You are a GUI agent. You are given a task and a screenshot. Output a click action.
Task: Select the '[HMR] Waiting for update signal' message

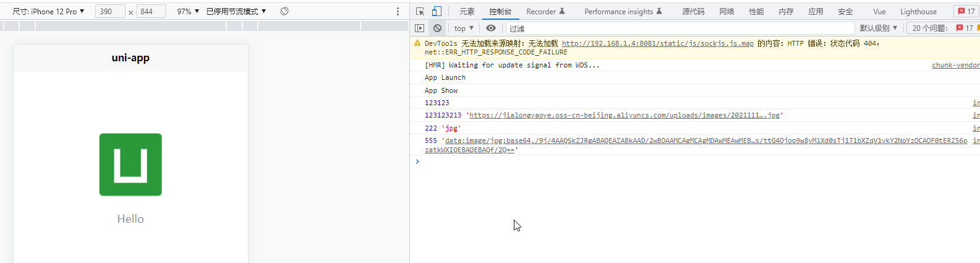coord(512,65)
